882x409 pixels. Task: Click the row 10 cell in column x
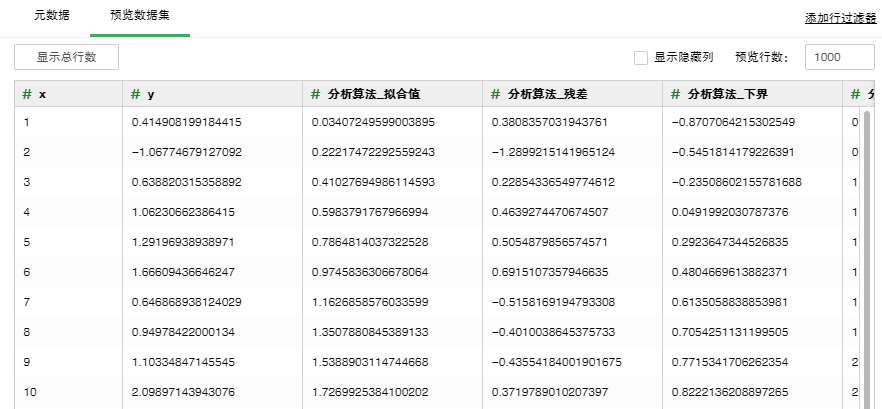tap(30, 392)
